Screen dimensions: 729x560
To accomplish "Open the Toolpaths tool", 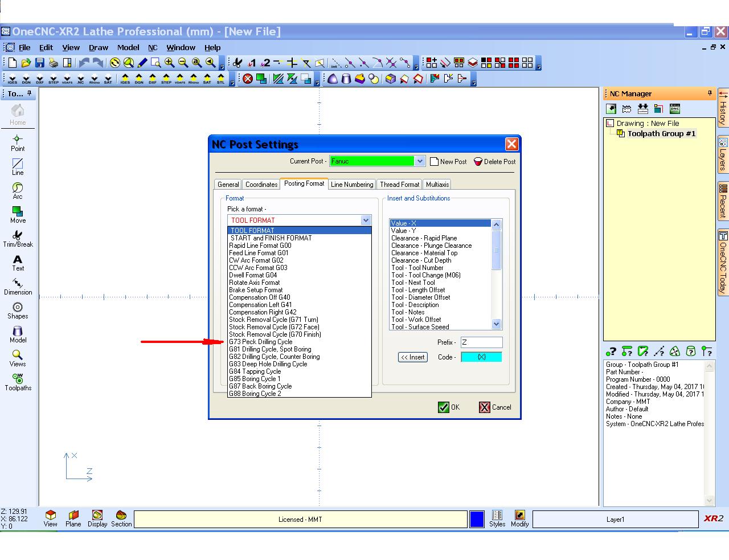I will coord(18,382).
